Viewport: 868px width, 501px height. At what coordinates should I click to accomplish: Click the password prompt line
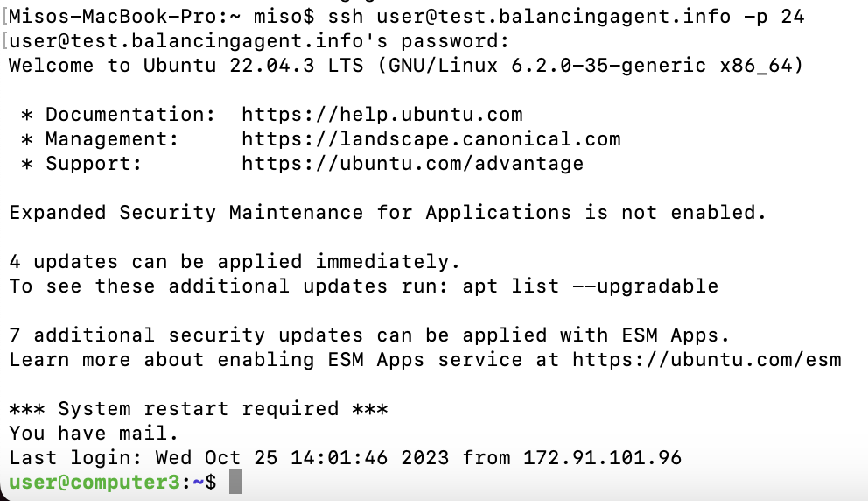coord(259,41)
